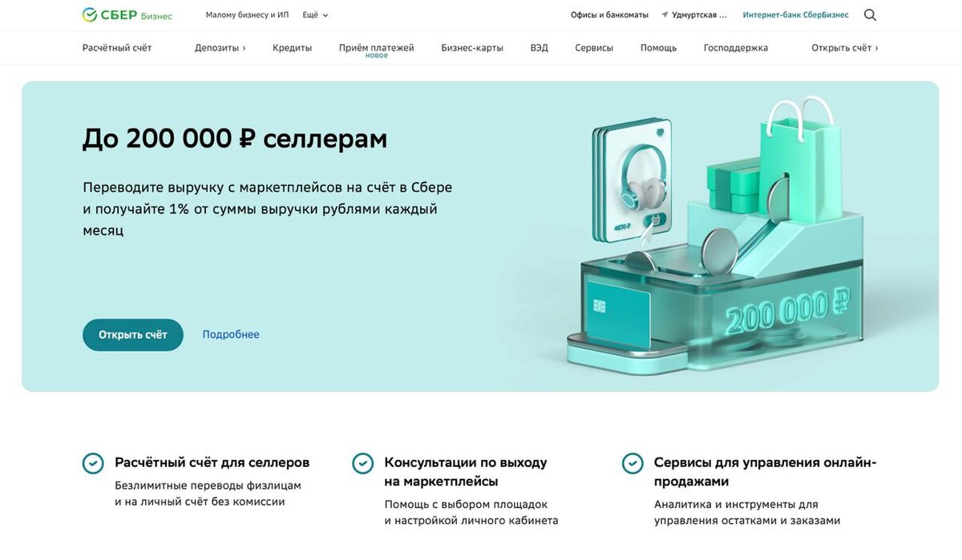Follow the Подробнее link
Screen dimensions: 962x560
[x=231, y=335]
